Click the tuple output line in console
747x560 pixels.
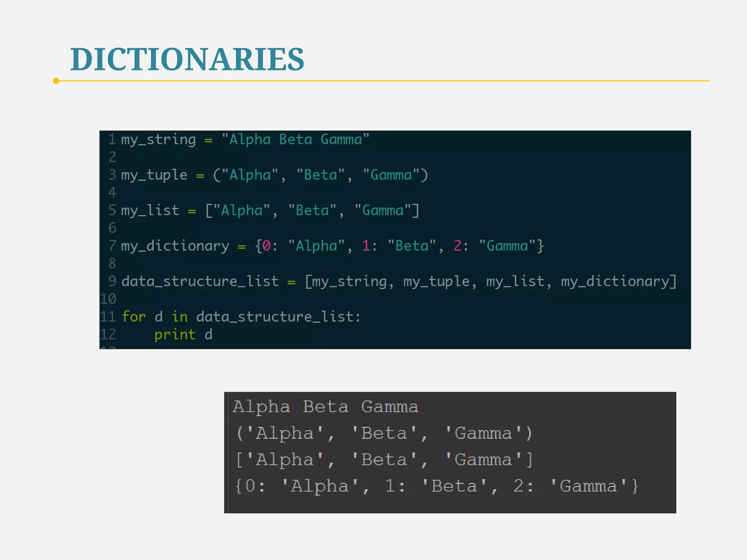384,433
